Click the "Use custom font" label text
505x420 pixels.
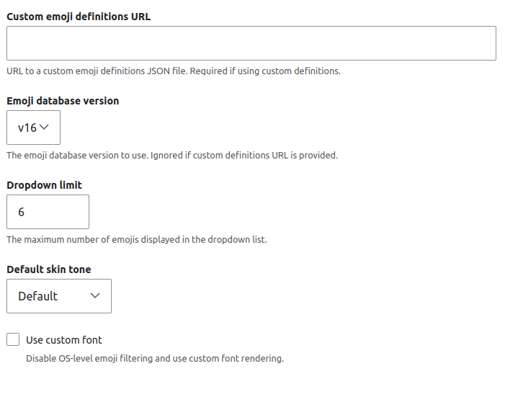pos(64,340)
